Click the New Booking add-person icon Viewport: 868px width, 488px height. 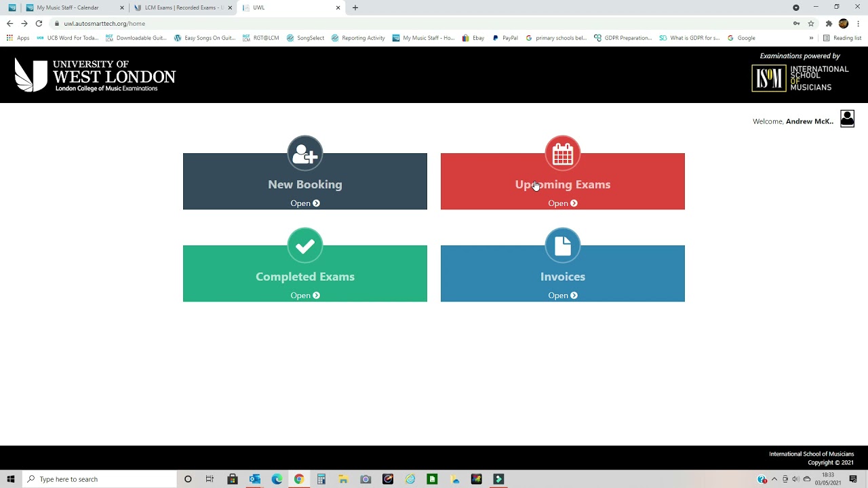(305, 154)
